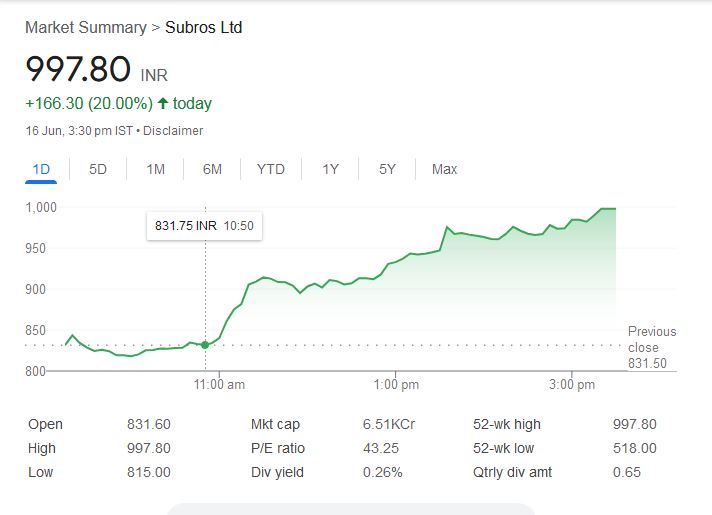Image resolution: width=712 pixels, height=515 pixels.
Task: Click the Open label
Action: coord(45,424)
